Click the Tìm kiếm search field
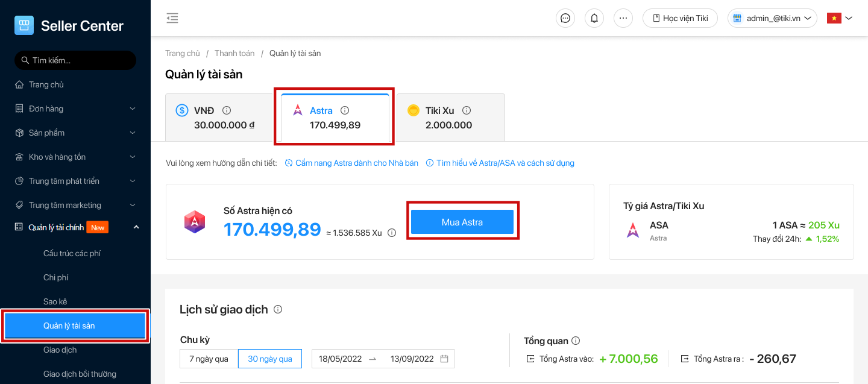The height and width of the screenshot is (384, 868). (x=75, y=60)
